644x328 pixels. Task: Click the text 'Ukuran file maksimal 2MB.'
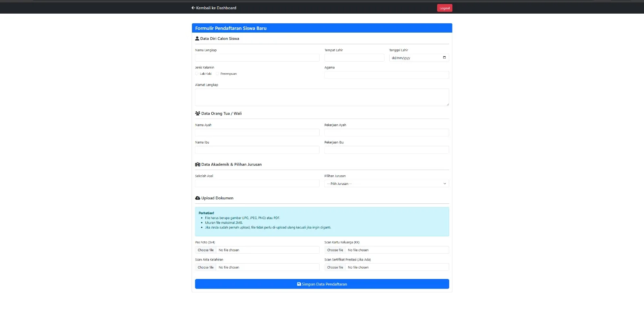pos(224,223)
